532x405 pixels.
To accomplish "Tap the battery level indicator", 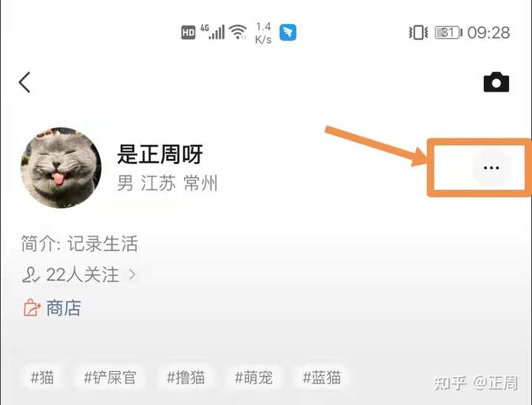I will pos(449,33).
